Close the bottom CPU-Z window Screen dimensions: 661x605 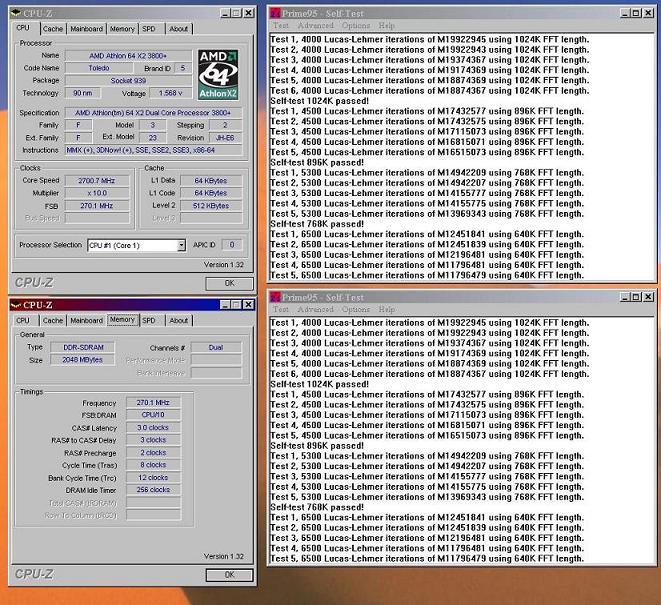tap(249, 305)
